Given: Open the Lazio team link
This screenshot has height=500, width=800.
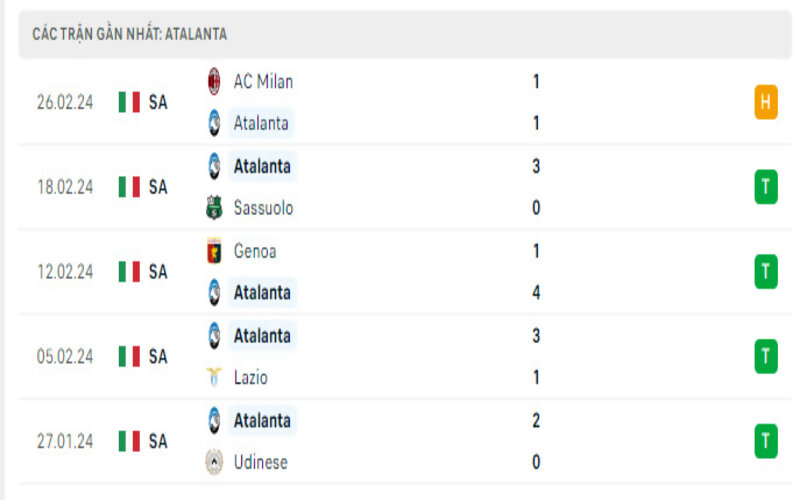Looking at the screenshot, I should point(250,378).
